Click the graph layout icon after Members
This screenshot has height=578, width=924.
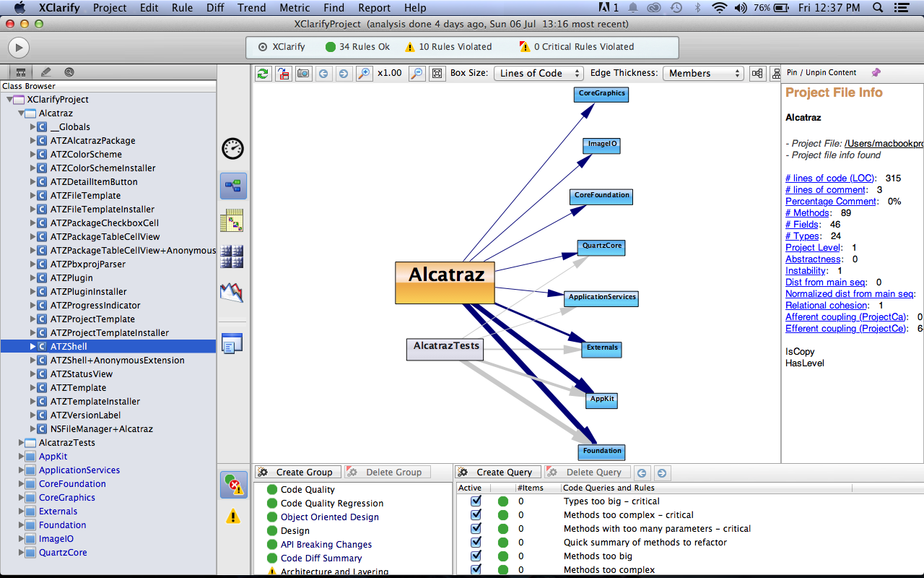[757, 73]
